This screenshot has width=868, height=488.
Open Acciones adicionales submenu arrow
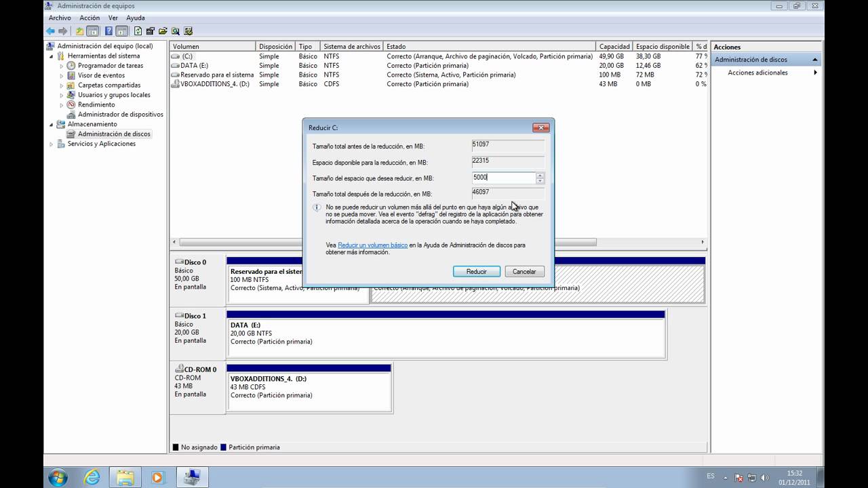(816, 73)
